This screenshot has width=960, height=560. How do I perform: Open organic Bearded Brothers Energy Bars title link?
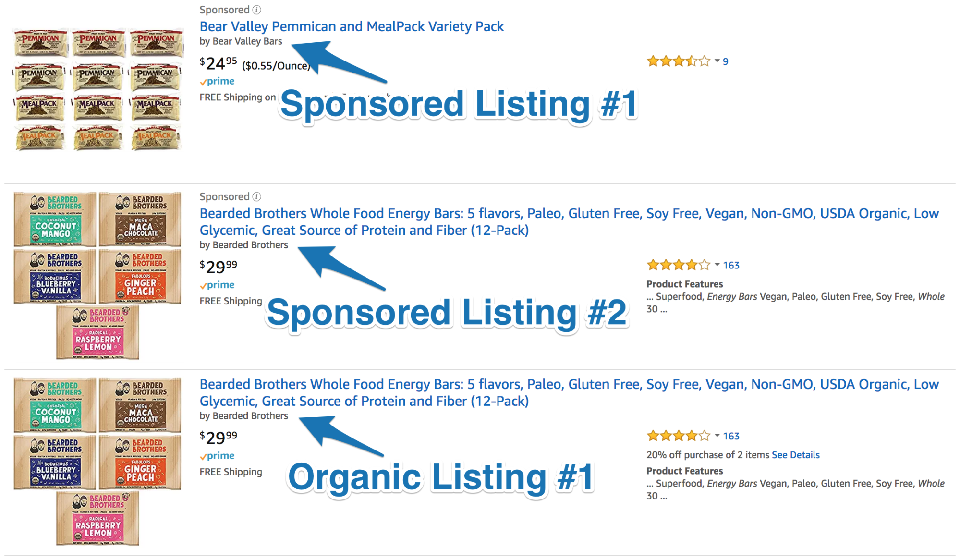click(x=569, y=385)
